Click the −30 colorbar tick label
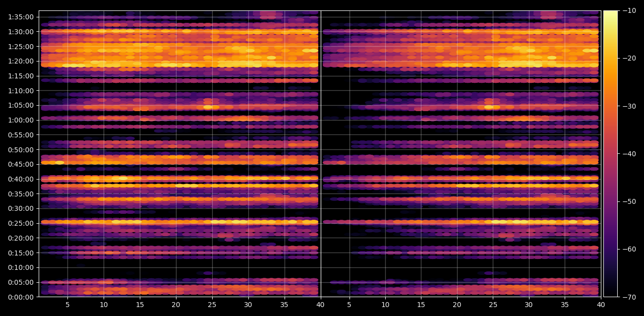 [x=629, y=106]
